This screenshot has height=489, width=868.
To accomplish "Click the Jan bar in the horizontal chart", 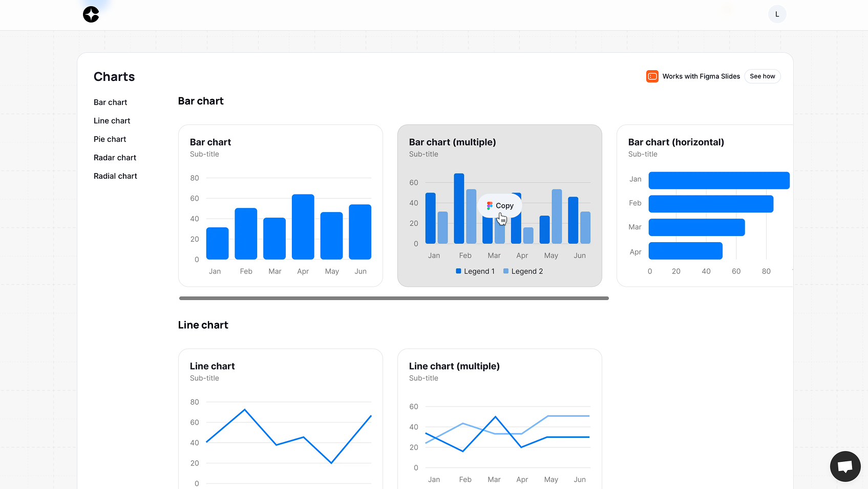I will tap(719, 180).
